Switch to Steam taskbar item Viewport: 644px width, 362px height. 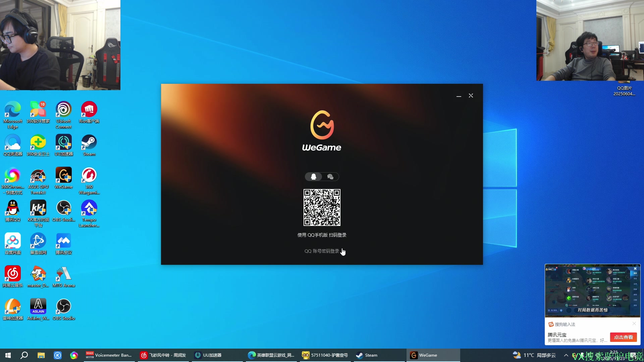pyautogui.click(x=367, y=355)
